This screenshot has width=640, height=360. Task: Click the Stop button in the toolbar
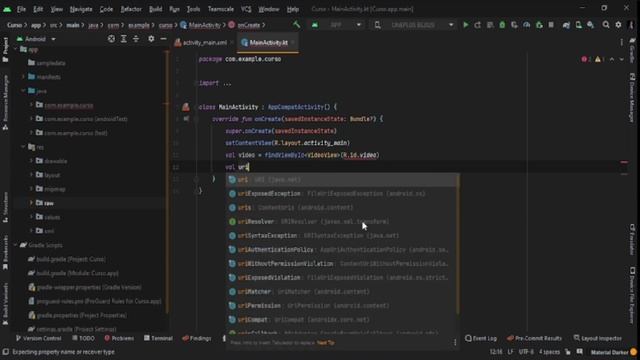tap(551, 25)
